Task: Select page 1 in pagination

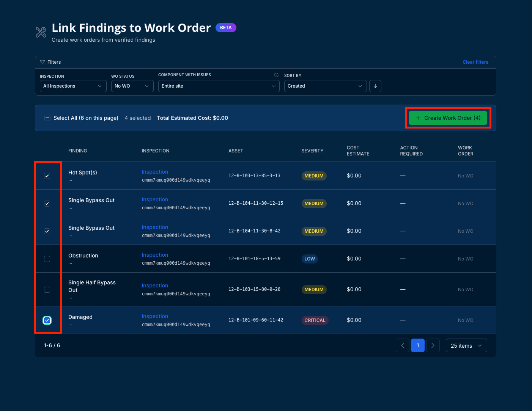Action: pyautogui.click(x=418, y=345)
